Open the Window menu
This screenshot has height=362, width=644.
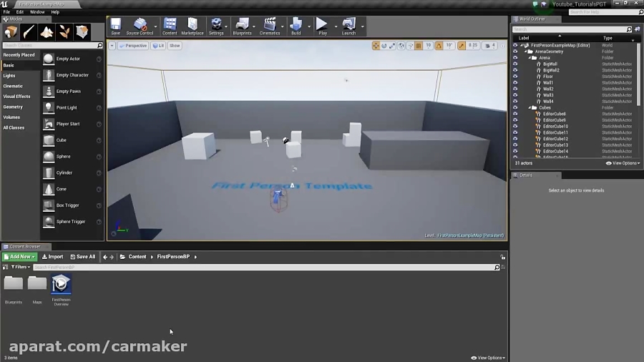pyautogui.click(x=37, y=12)
